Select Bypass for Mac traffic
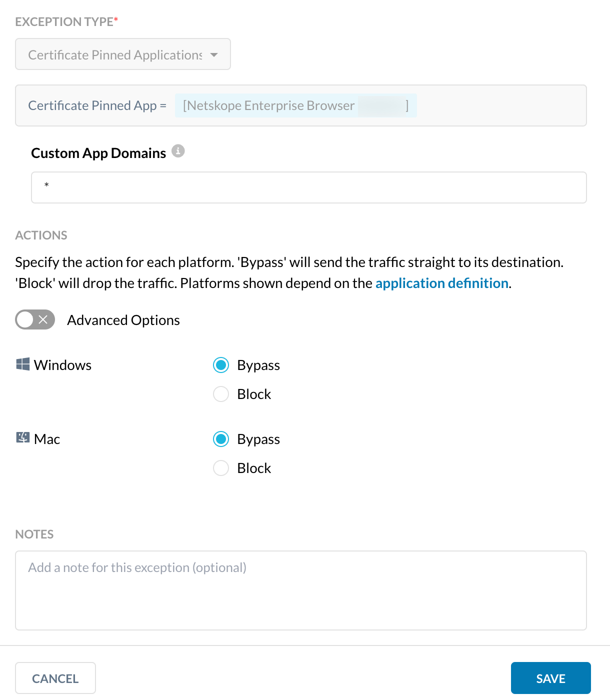The width and height of the screenshot is (610, 700). tap(220, 439)
